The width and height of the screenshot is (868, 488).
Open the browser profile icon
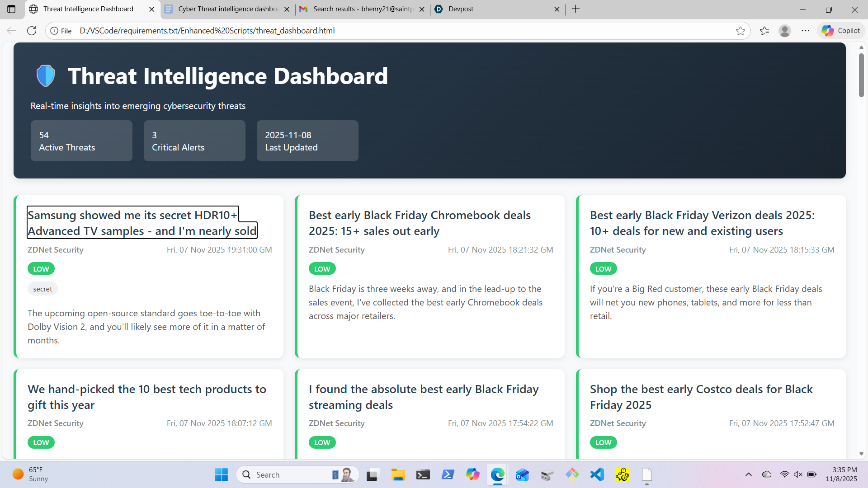click(785, 31)
